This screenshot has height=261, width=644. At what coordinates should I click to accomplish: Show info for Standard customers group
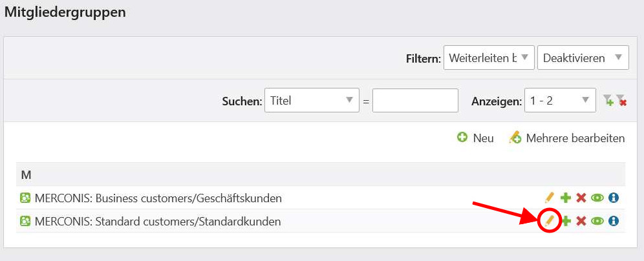pyautogui.click(x=614, y=222)
